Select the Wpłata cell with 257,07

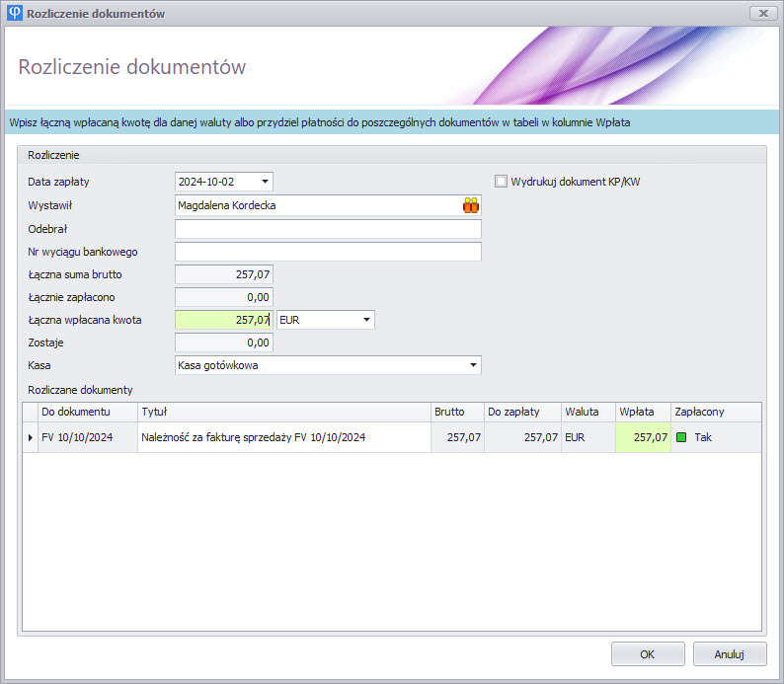click(642, 437)
